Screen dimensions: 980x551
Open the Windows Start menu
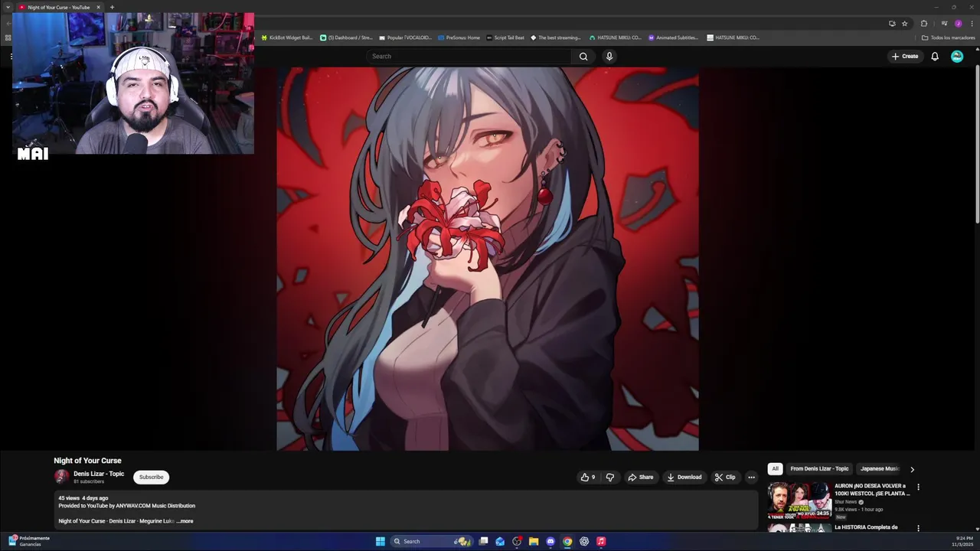click(381, 541)
